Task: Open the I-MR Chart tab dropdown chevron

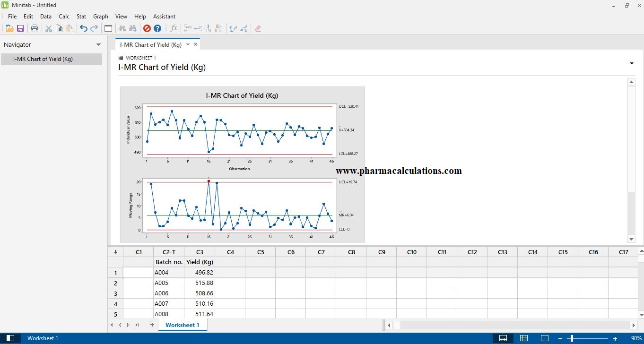Action: 188,44
